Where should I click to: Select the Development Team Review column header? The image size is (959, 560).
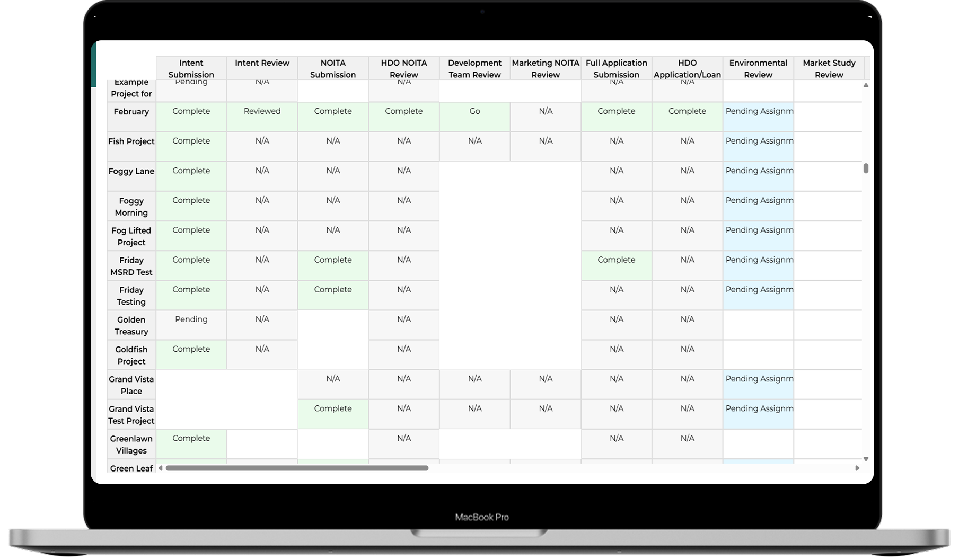(474, 68)
